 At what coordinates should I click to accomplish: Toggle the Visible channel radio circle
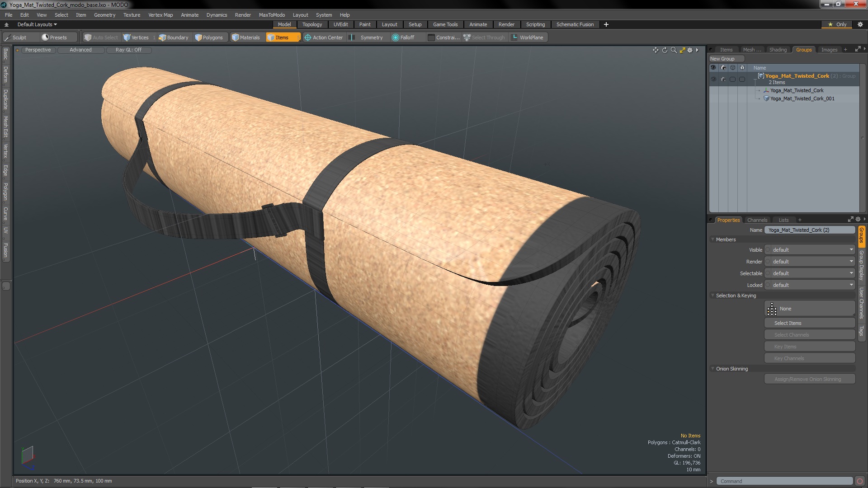tap(768, 250)
